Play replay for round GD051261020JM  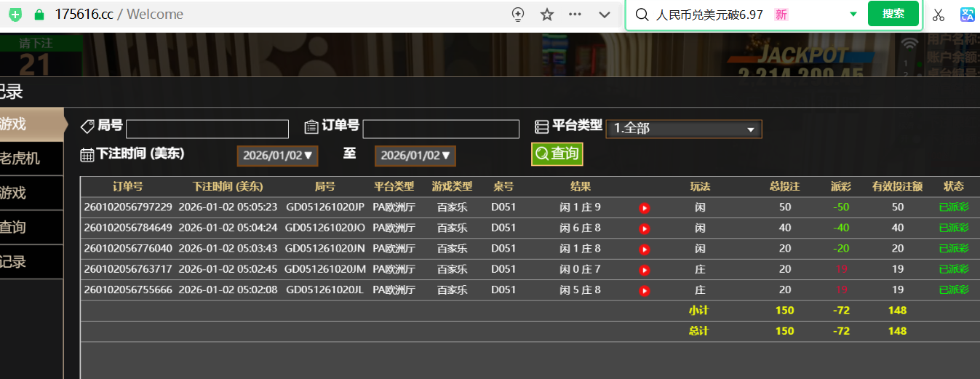tap(644, 270)
